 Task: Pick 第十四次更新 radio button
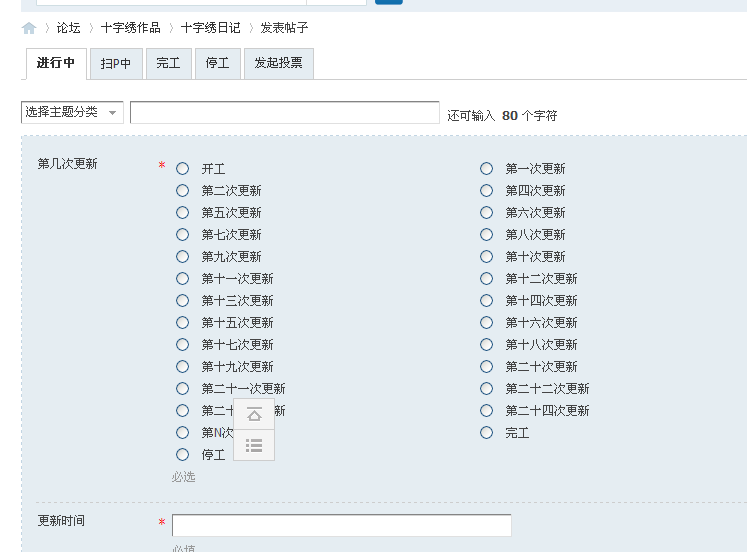pyautogui.click(x=486, y=301)
